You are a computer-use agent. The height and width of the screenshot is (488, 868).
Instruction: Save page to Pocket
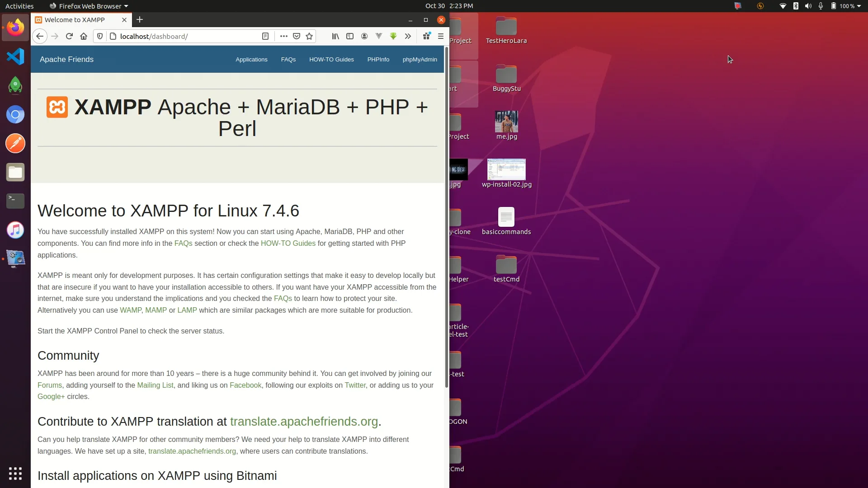click(297, 36)
